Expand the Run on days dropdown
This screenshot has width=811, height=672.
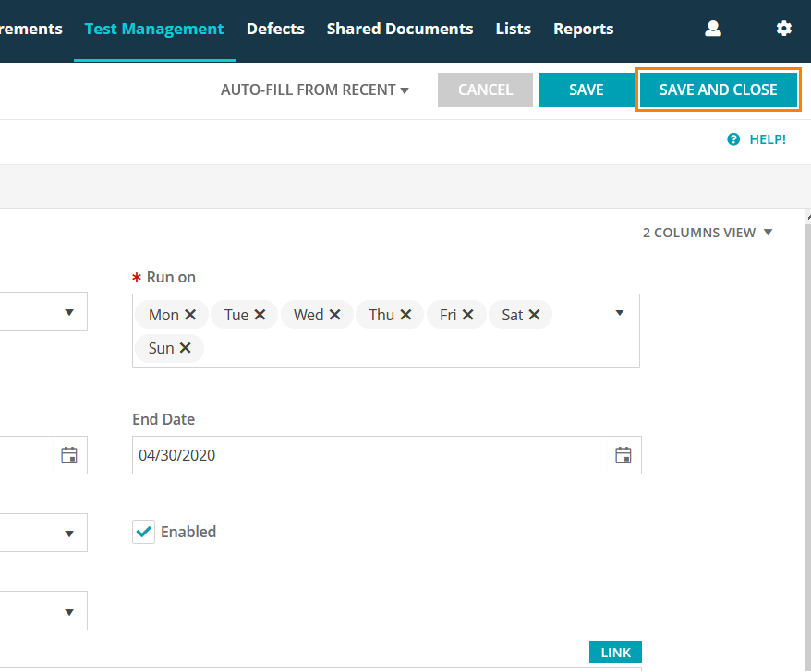coord(620,314)
